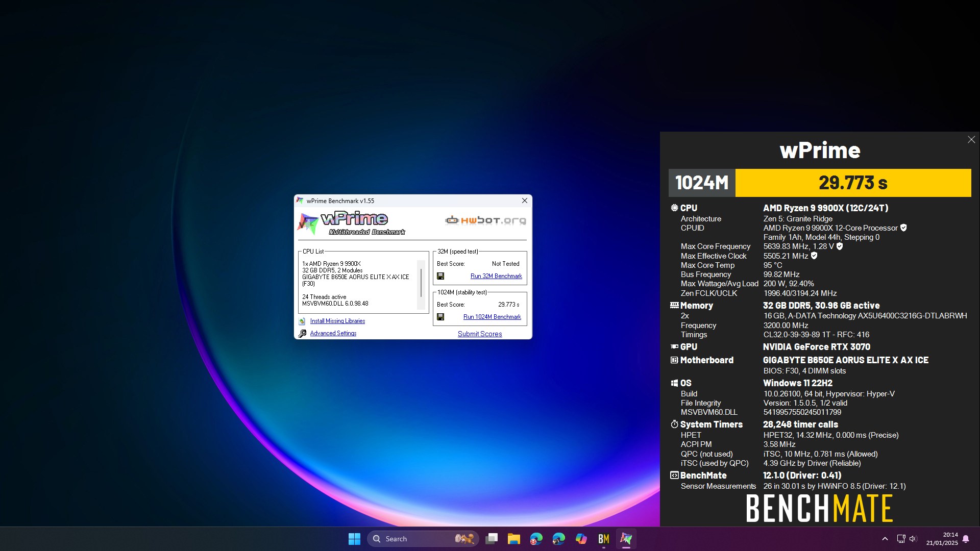
Task: Click the Memory module icon in BenchMate panel
Action: coord(674,305)
